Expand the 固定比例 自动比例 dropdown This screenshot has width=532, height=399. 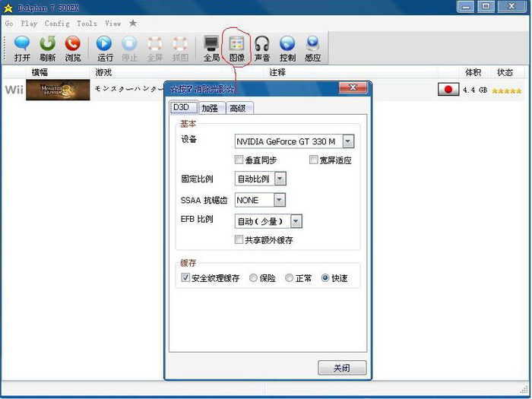pyautogui.click(x=280, y=179)
